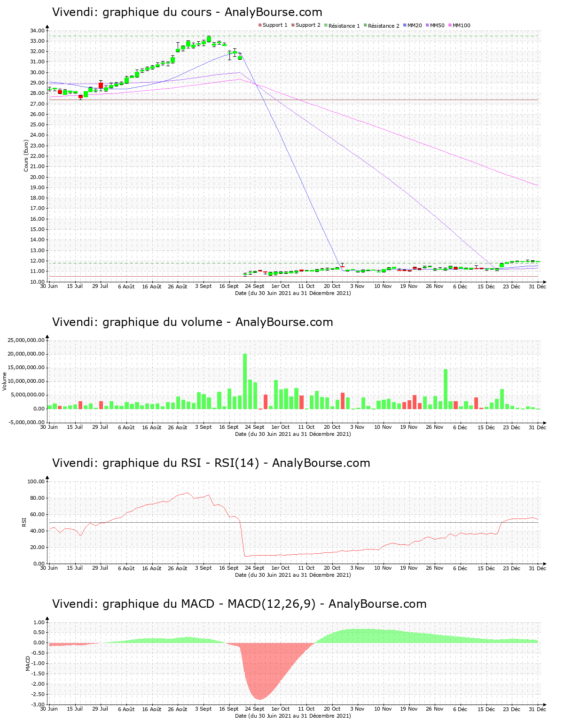The height and width of the screenshot is (728, 564).
Task: Click the 'Volume' vertical axis label
Action: [x=5, y=381]
